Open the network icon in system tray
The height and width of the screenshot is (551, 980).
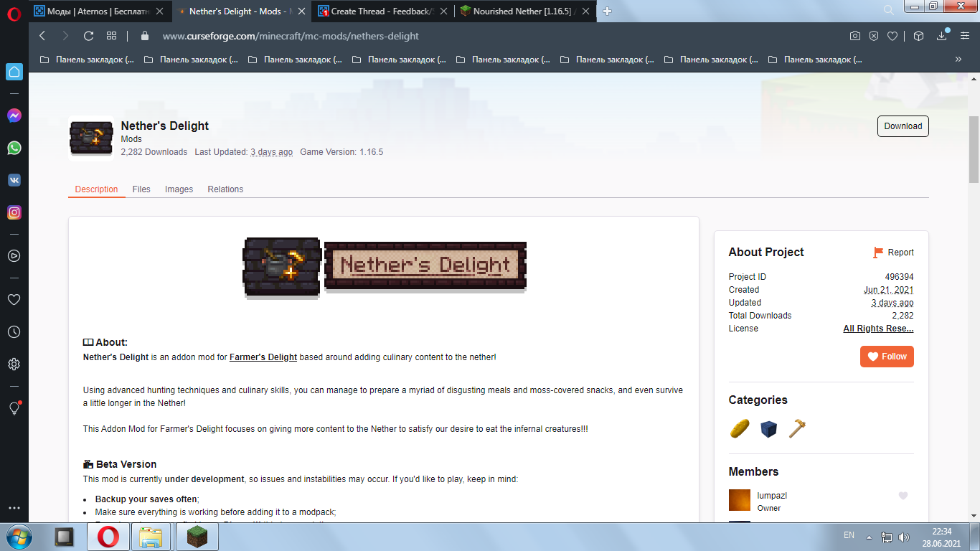pos(887,537)
